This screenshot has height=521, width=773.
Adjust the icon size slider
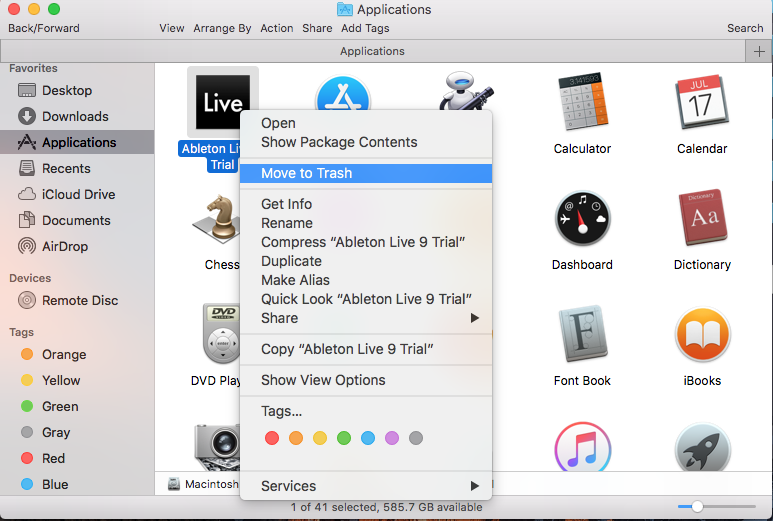pos(697,507)
